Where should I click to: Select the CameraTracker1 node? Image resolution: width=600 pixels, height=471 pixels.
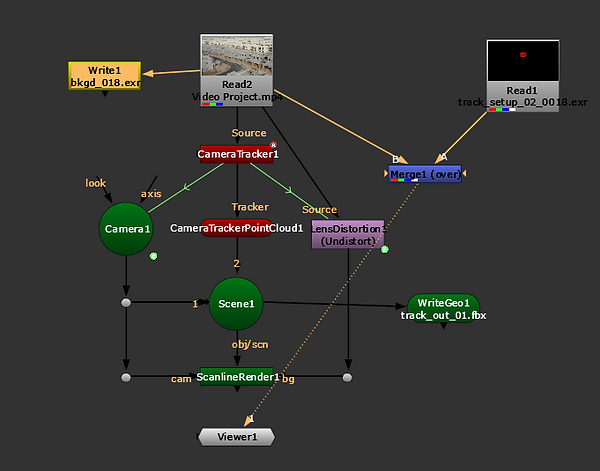(x=237, y=154)
